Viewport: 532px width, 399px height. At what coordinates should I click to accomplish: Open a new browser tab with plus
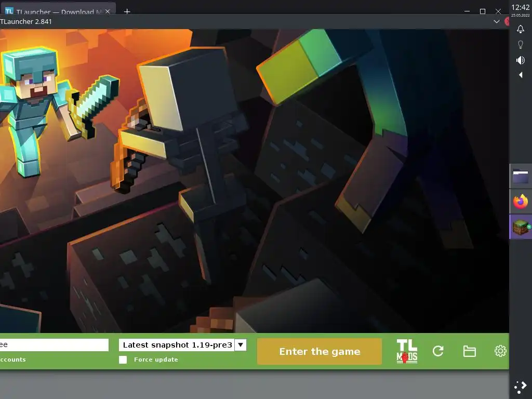point(127,12)
